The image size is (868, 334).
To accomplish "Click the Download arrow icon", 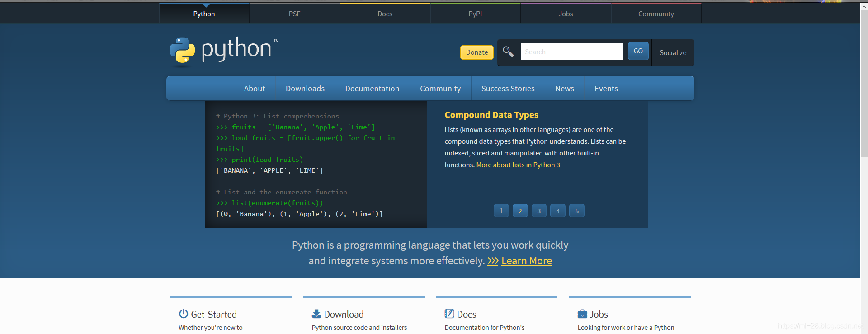I will coord(316,314).
